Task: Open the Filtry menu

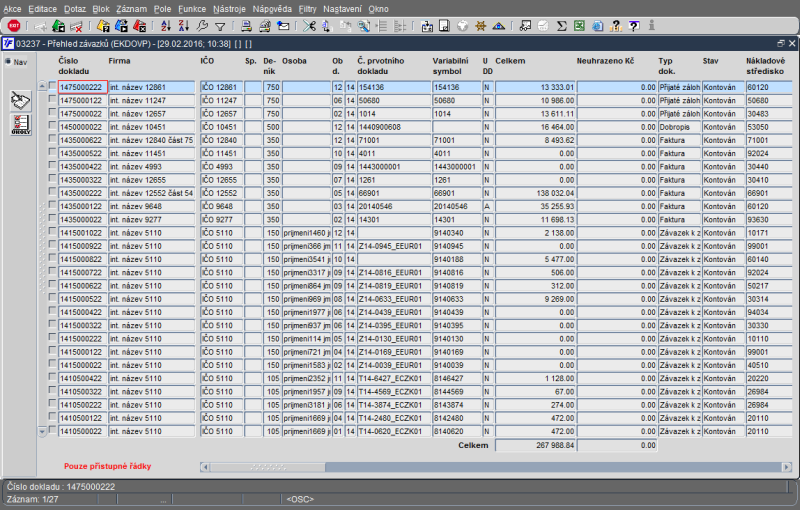Action: tap(307, 8)
